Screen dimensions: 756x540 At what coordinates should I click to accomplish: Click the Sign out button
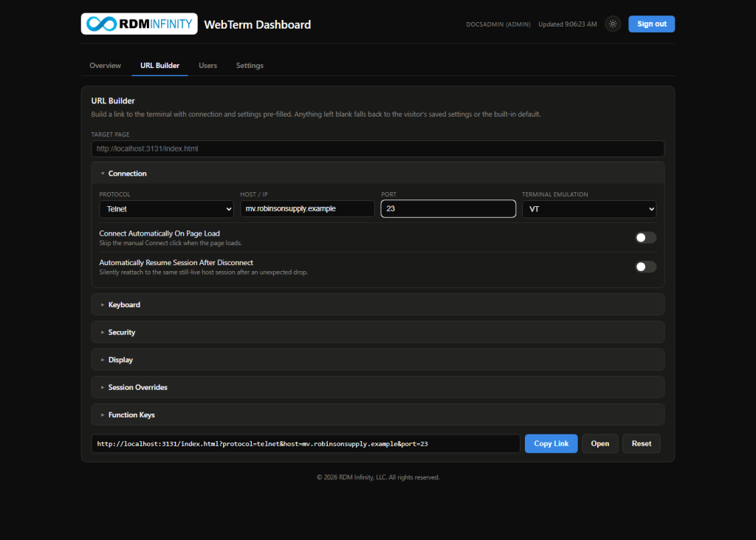(651, 24)
